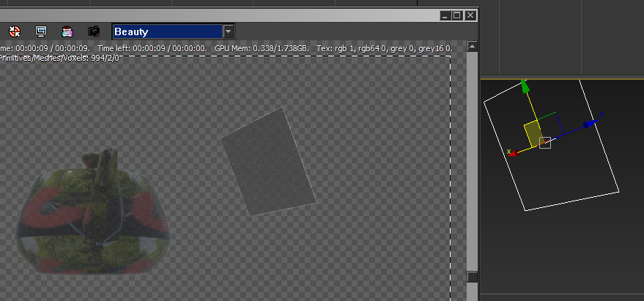Maximize the render preview window
Viewport: 644px width, 301px height.
point(457,15)
